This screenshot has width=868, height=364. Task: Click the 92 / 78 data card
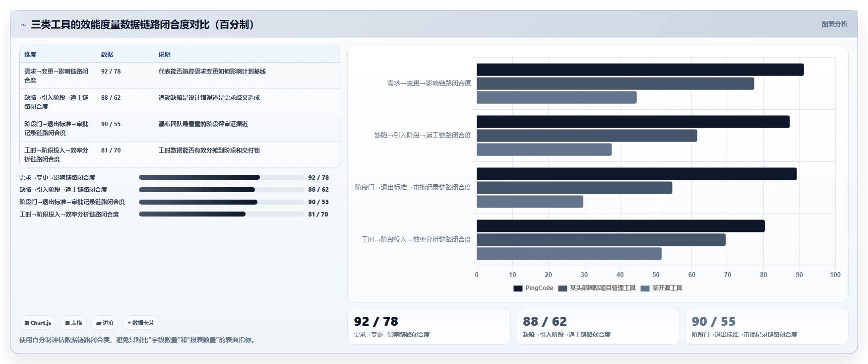[x=429, y=326]
